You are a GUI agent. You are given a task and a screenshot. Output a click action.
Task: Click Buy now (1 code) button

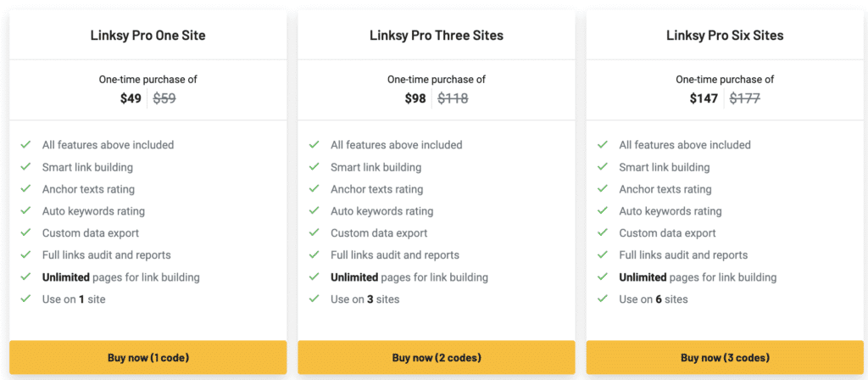point(148,358)
